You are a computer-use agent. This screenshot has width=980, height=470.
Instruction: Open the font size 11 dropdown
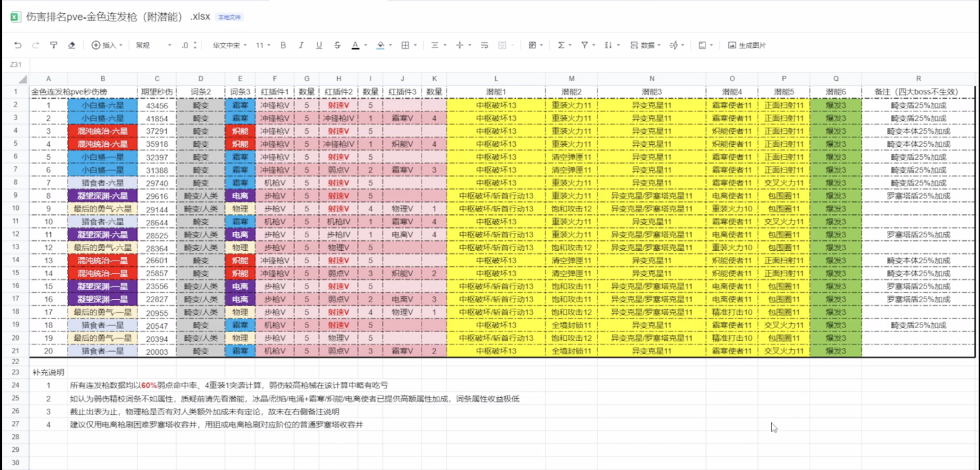(263, 45)
